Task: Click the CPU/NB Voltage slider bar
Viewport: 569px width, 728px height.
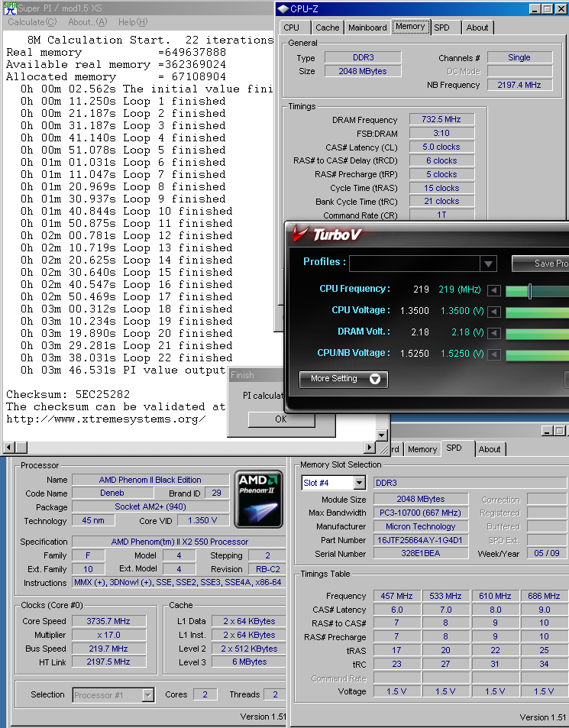Action: (537, 354)
